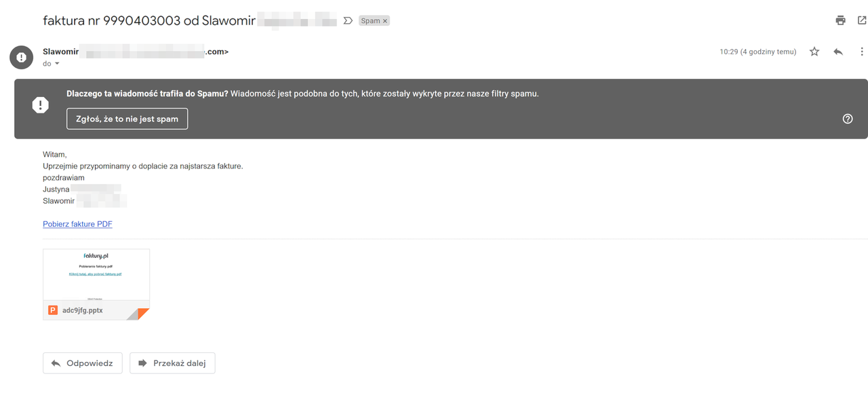Click the Przekaż dalej button
Screen dimensions: 868x408
pos(172,363)
